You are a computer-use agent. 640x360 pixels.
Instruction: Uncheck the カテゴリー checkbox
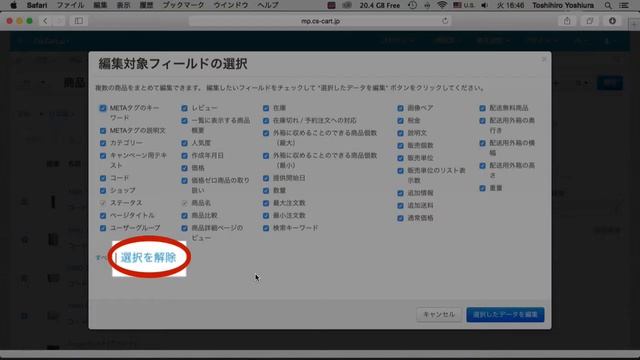[103, 143]
